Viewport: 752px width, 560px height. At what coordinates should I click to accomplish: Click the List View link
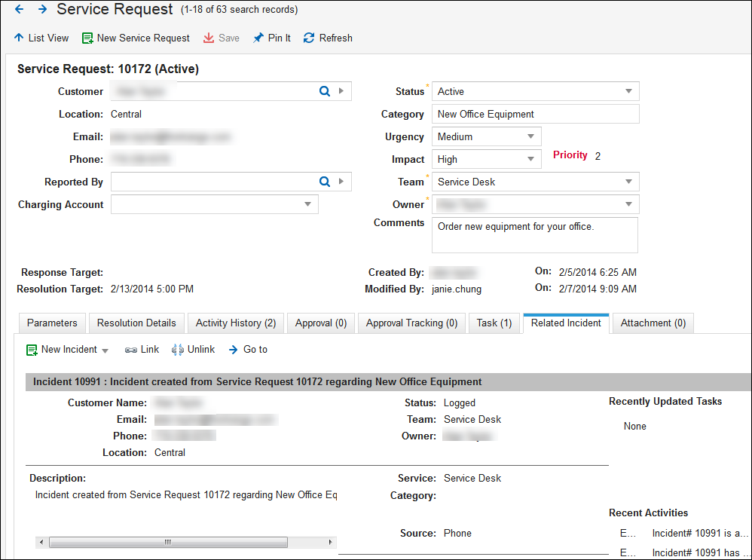point(41,38)
